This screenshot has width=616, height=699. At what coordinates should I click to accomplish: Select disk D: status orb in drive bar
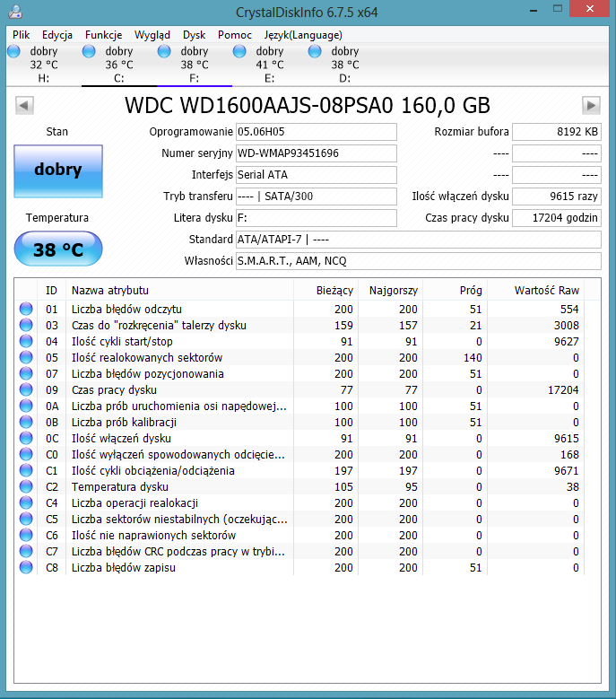tap(315, 51)
